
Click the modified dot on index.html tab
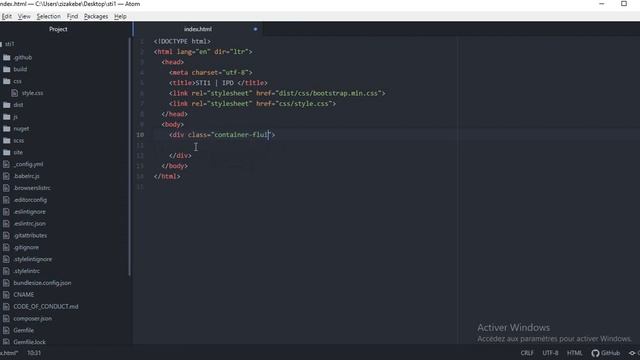256,29
